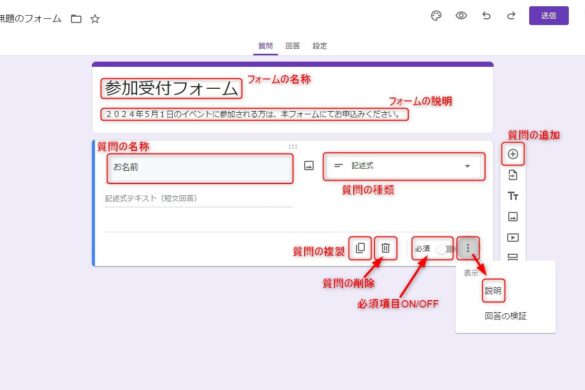This screenshot has width=585, height=390.
Task: Click the question title field お名前
Action: 200,169
